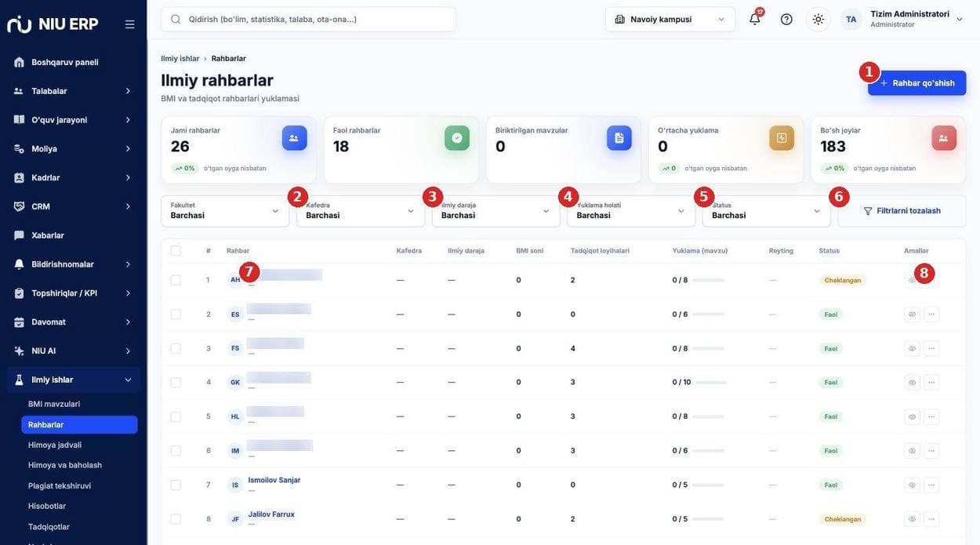Open the Fakultet filter dropdown
The image size is (980, 545).
[x=225, y=211]
